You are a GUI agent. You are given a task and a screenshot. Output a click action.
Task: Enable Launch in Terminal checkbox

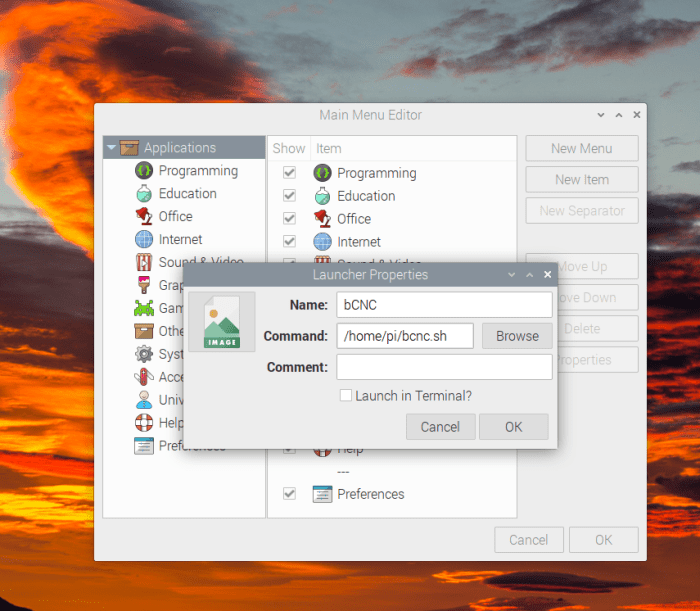pyautogui.click(x=345, y=396)
